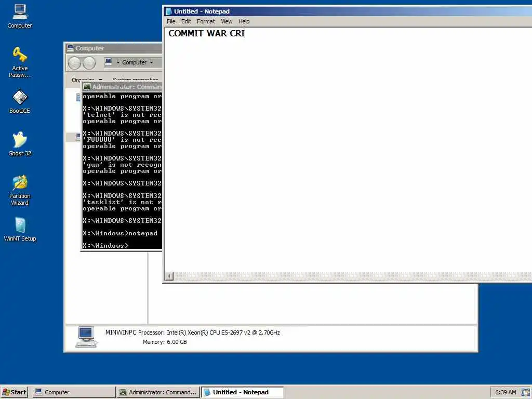Click in the Notepad text area after COMMIT WAR CRI
532x399 pixels.
click(x=246, y=33)
